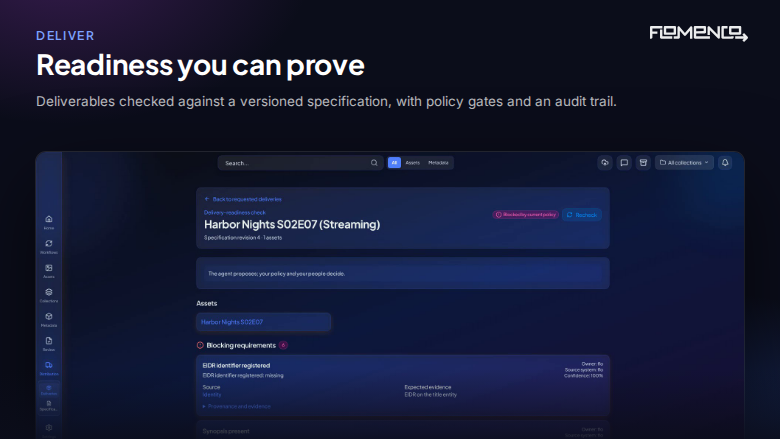Image resolution: width=780 pixels, height=439 pixels.
Task: Open Review in the sidebar
Action: click(x=49, y=344)
